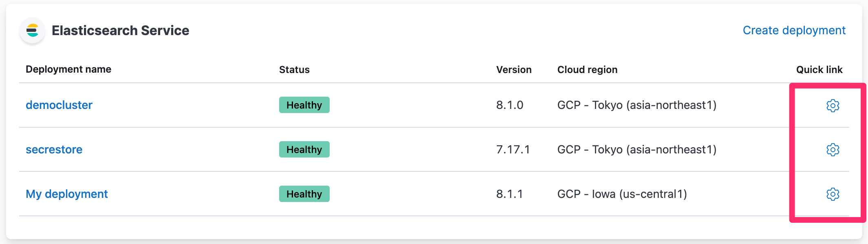Image resolution: width=868 pixels, height=244 pixels.
Task: Click the Healthy badge for democluster
Action: pyautogui.click(x=304, y=105)
